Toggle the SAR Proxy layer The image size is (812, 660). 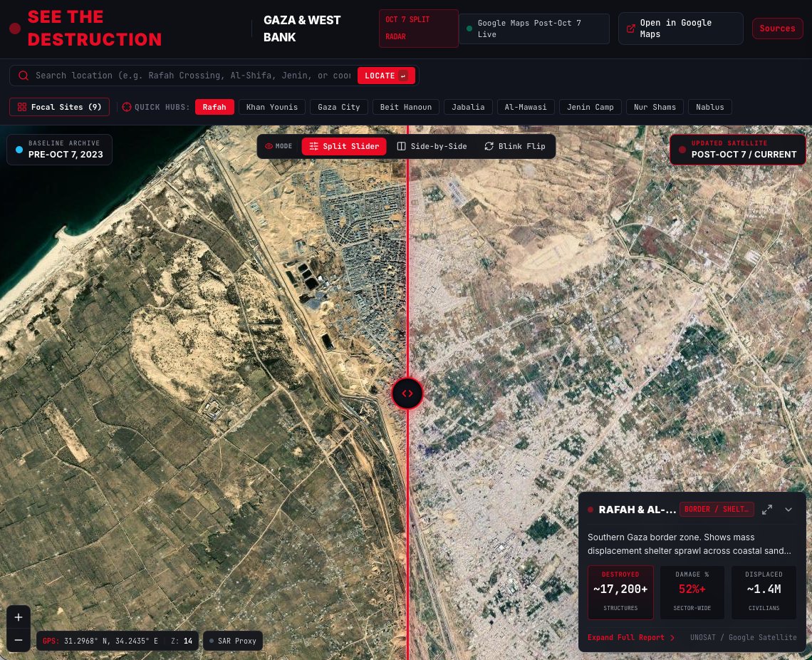click(233, 641)
